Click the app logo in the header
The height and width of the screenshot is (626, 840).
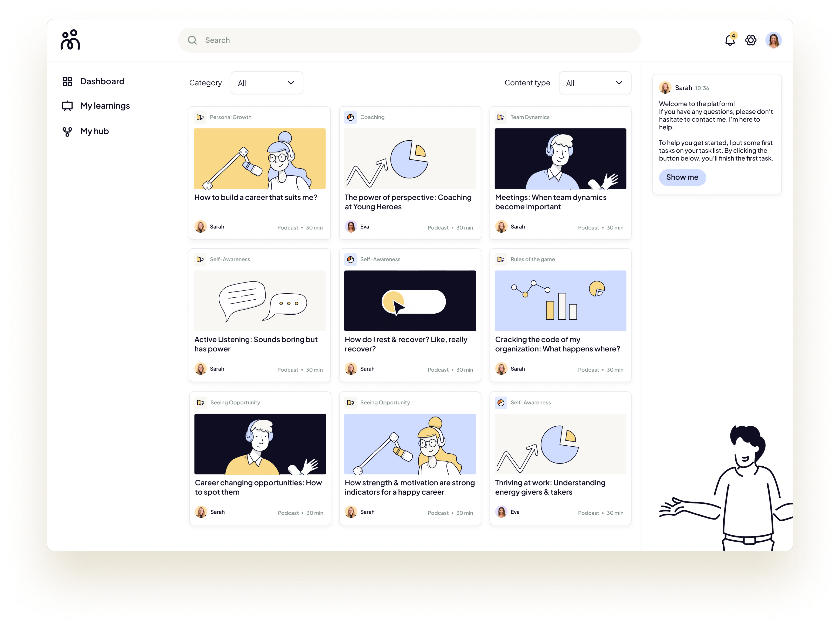point(70,40)
